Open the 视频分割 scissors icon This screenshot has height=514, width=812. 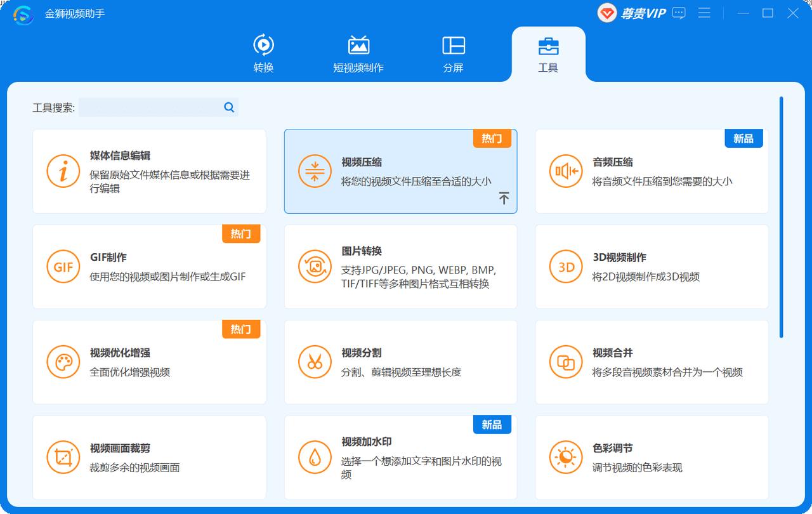tap(314, 362)
